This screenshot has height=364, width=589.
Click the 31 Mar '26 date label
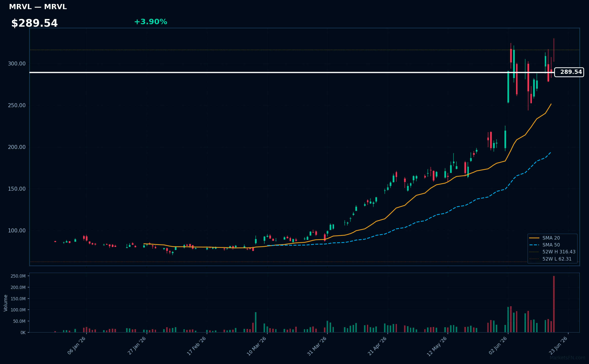pyautogui.click(x=317, y=346)
